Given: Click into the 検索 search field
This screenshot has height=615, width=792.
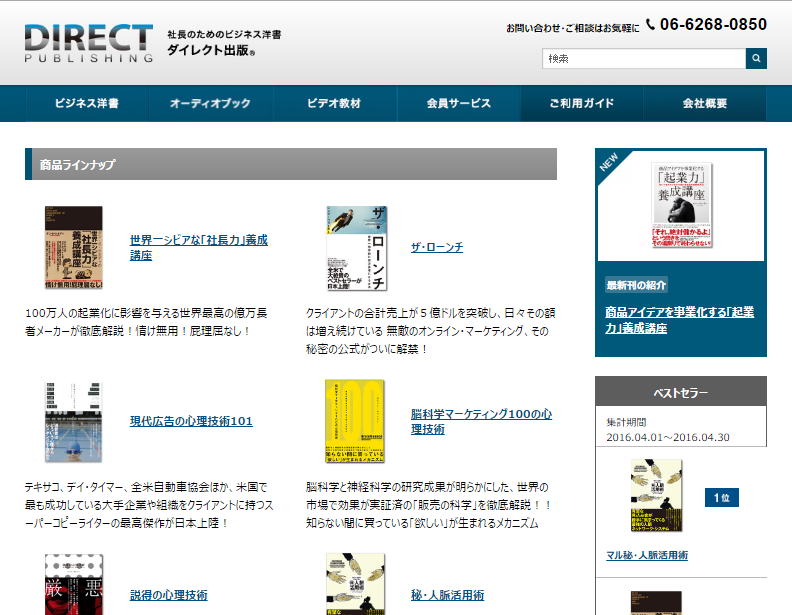Looking at the screenshot, I should coord(644,59).
